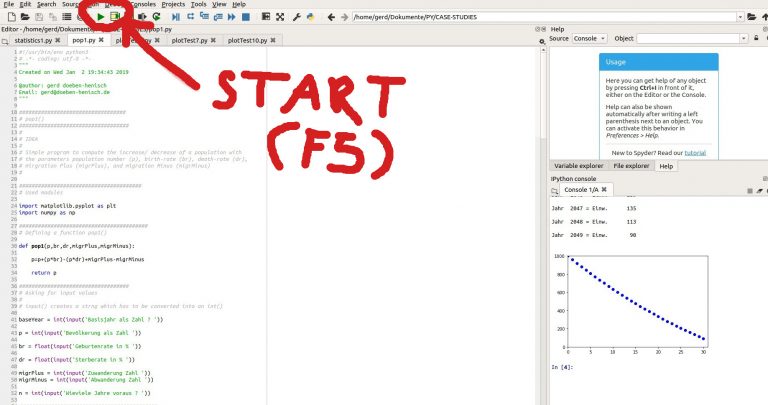Open the Spyder tutorial link
This screenshot has width=768, height=405.
(695, 153)
